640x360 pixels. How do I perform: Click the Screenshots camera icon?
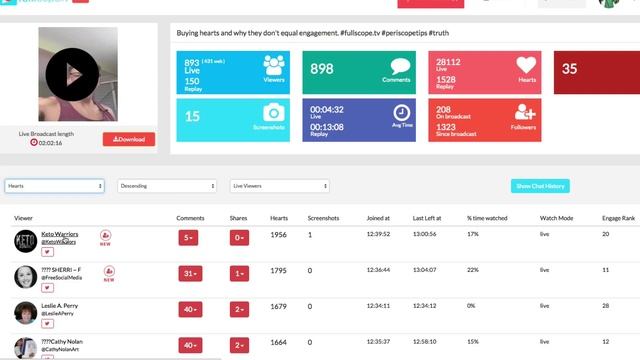273,112
